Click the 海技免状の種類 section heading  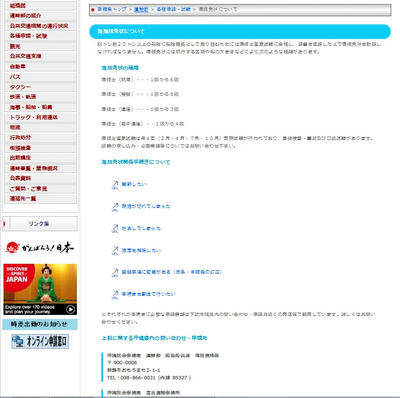point(120,68)
